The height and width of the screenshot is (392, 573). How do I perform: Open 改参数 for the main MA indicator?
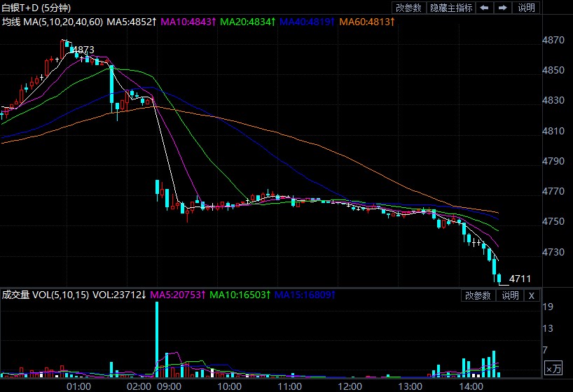pos(409,8)
